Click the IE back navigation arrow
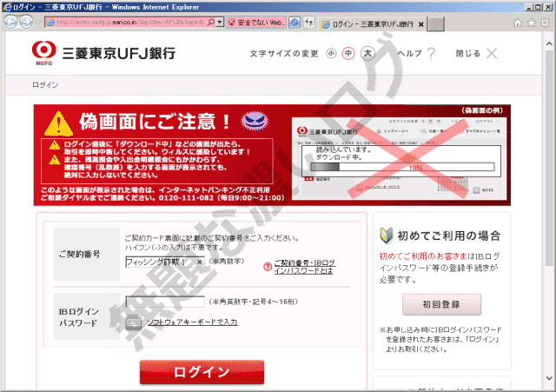 11,23
